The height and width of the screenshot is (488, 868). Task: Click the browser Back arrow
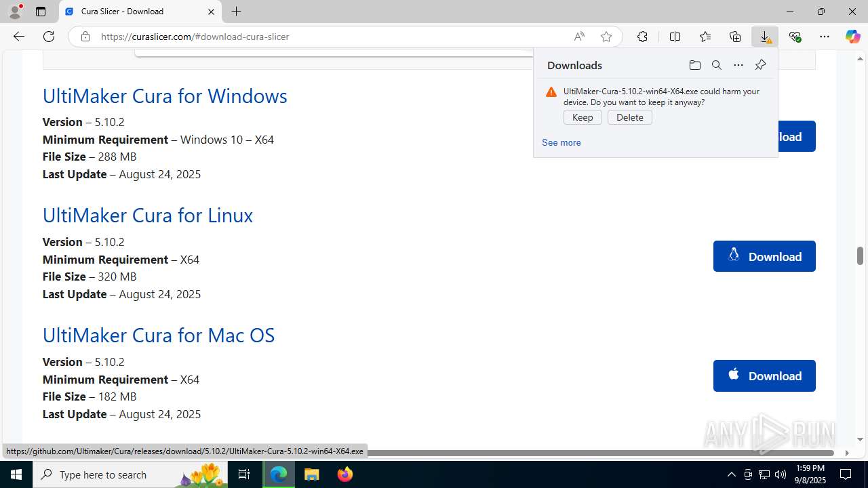[19, 37]
